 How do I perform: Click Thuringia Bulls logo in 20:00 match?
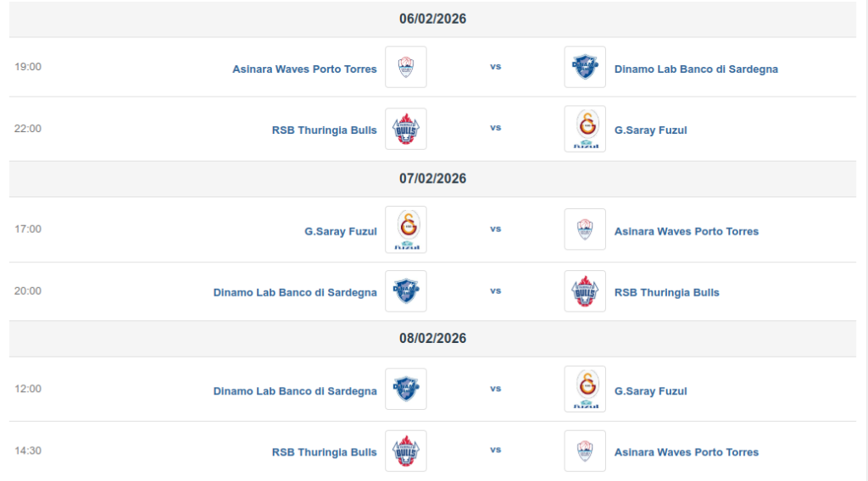tap(585, 290)
